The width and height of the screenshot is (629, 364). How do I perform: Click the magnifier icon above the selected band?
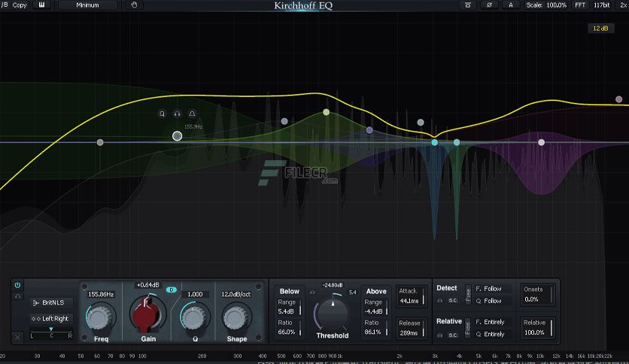pos(162,114)
